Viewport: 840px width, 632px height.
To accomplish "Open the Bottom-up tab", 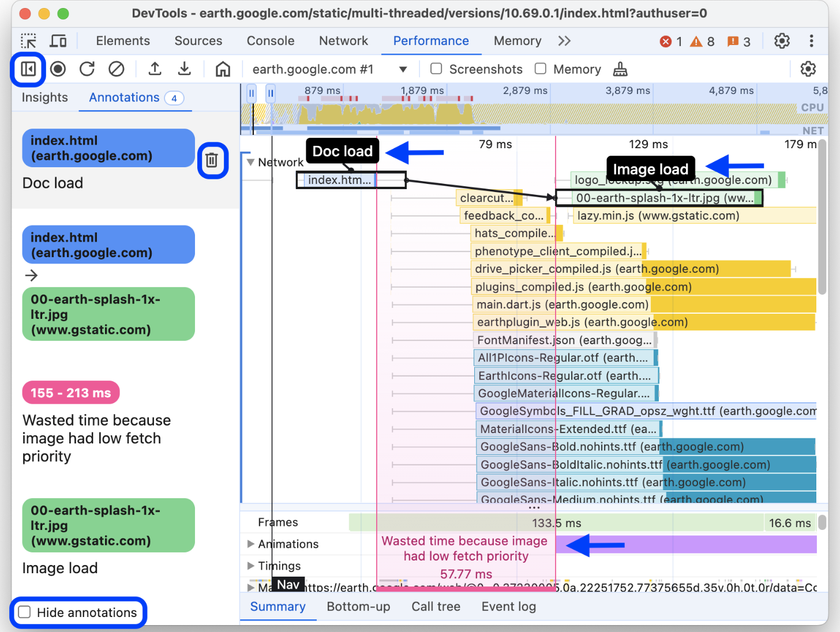I will [358, 607].
